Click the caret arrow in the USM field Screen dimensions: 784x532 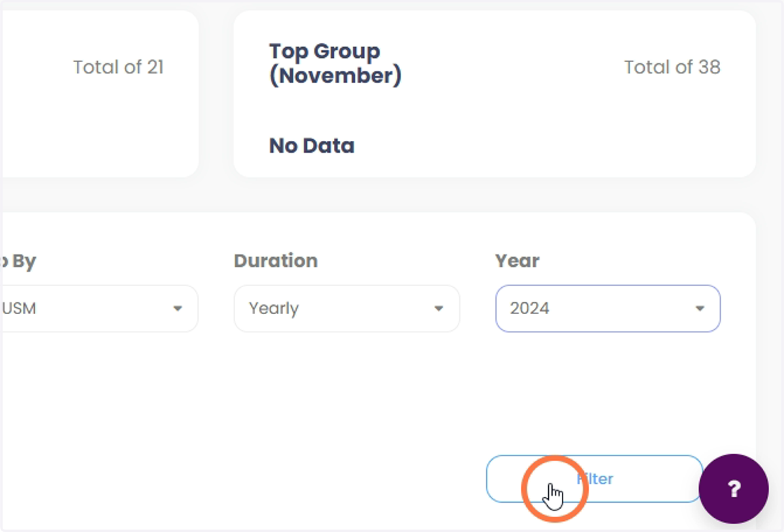177,309
